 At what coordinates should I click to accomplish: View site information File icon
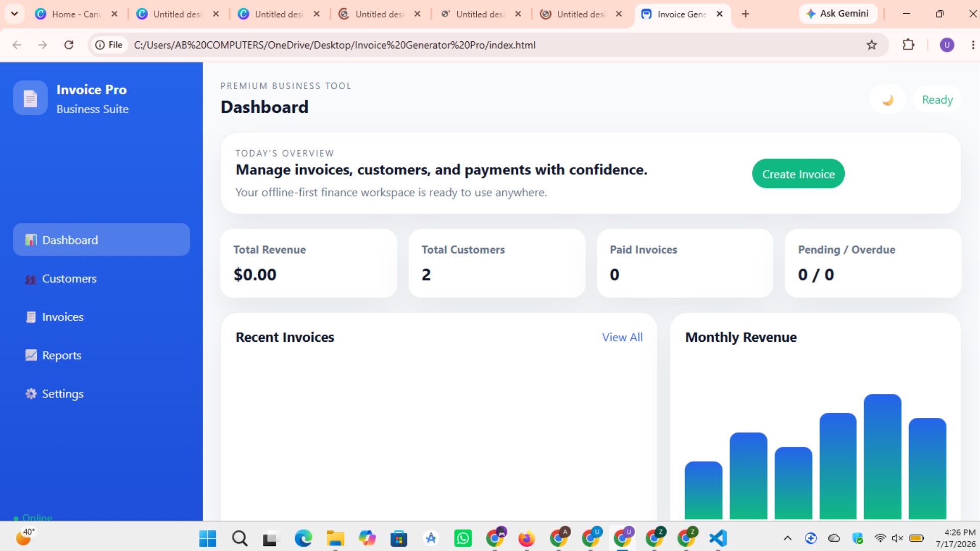pos(109,45)
